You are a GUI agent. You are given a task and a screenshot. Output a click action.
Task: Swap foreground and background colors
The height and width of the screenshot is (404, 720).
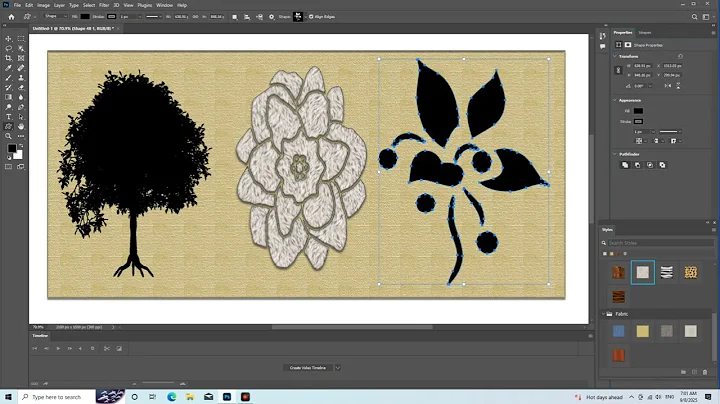21,146
